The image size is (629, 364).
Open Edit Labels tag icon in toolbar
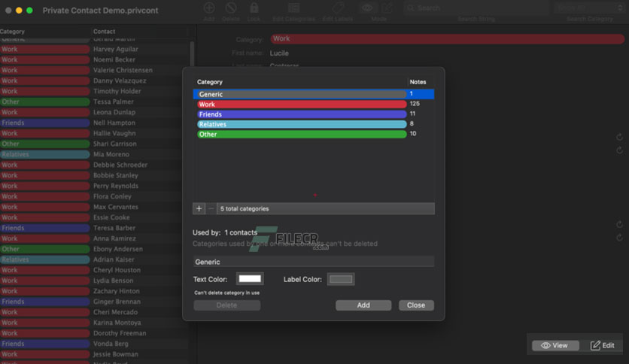pyautogui.click(x=338, y=8)
